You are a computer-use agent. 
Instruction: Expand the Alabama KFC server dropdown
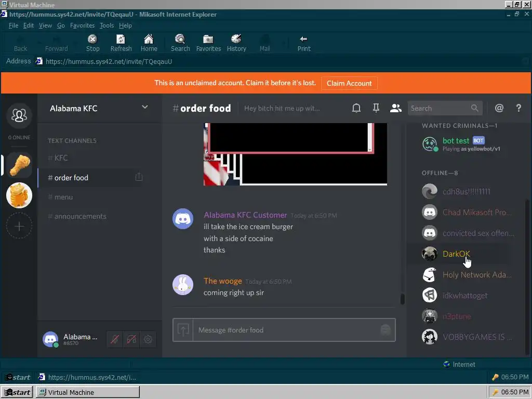tap(145, 107)
